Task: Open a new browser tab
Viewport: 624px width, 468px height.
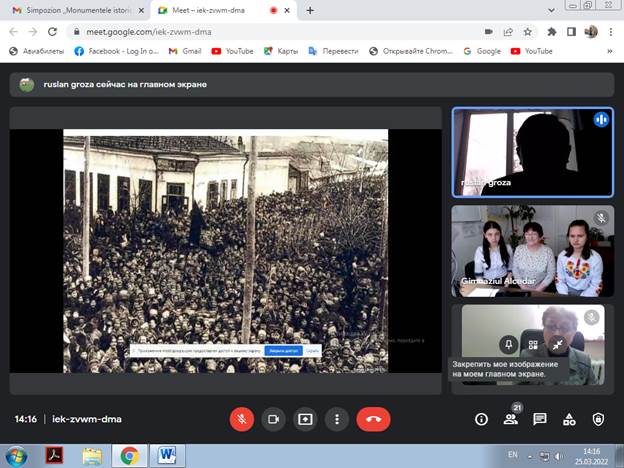Action: [310, 10]
